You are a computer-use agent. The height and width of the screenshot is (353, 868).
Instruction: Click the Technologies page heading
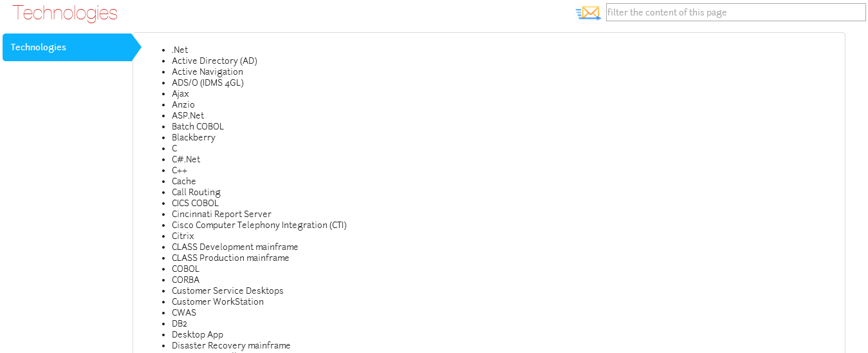pos(65,13)
